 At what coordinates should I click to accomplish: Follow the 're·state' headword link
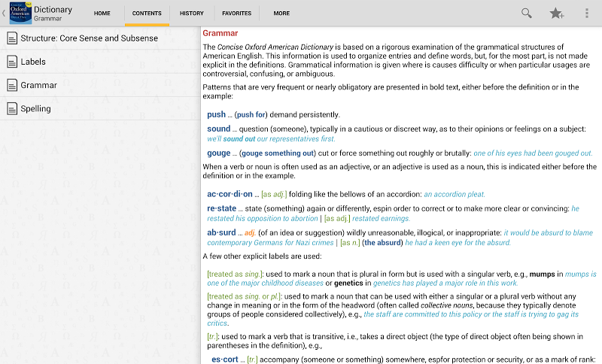(221, 208)
